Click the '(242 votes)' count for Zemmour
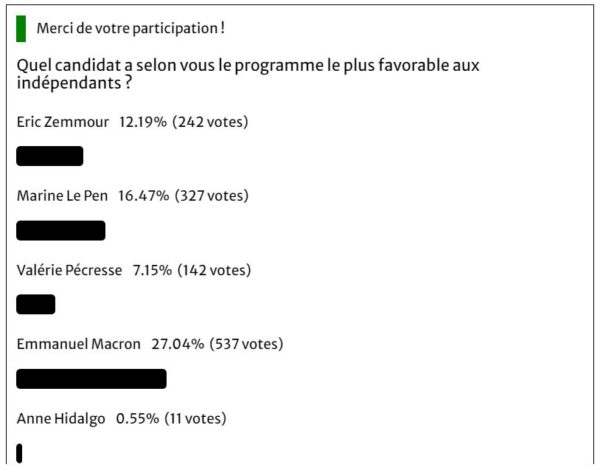This screenshot has height=470, width=600. tap(210, 122)
